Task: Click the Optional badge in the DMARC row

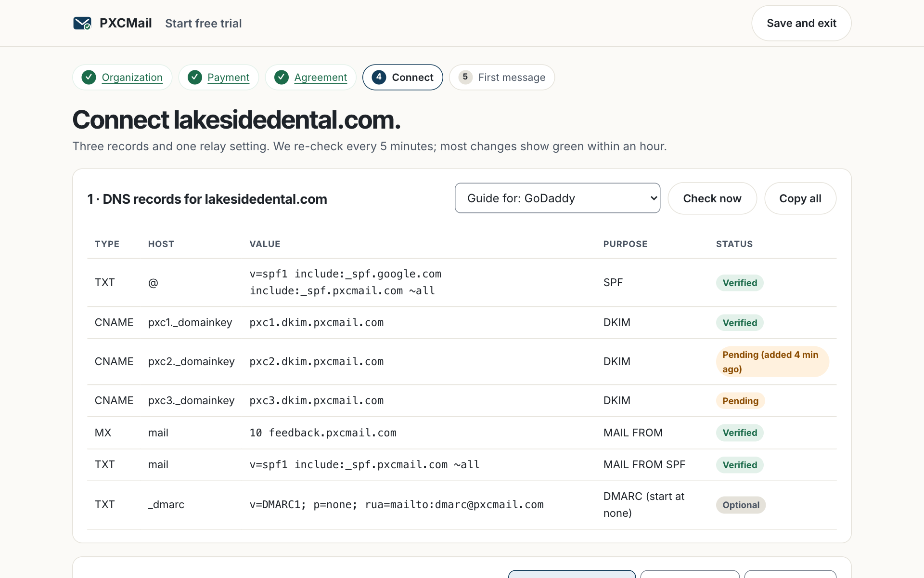Action: coord(741,505)
